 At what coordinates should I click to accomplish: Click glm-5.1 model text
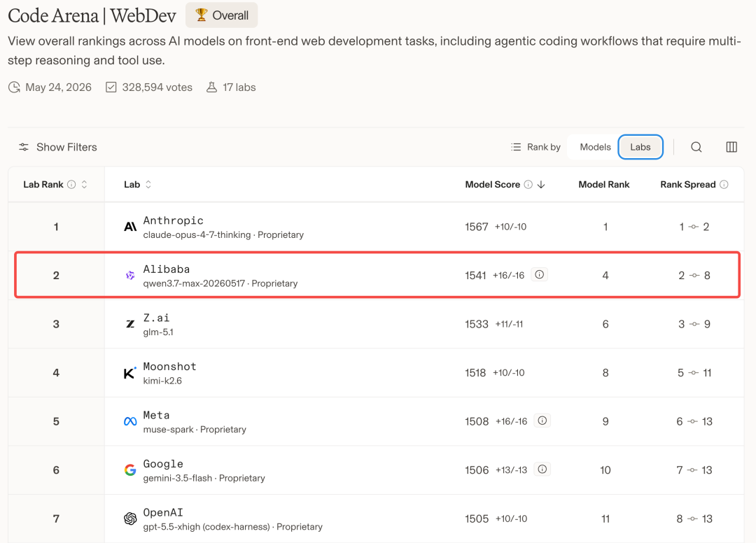coord(158,332)
